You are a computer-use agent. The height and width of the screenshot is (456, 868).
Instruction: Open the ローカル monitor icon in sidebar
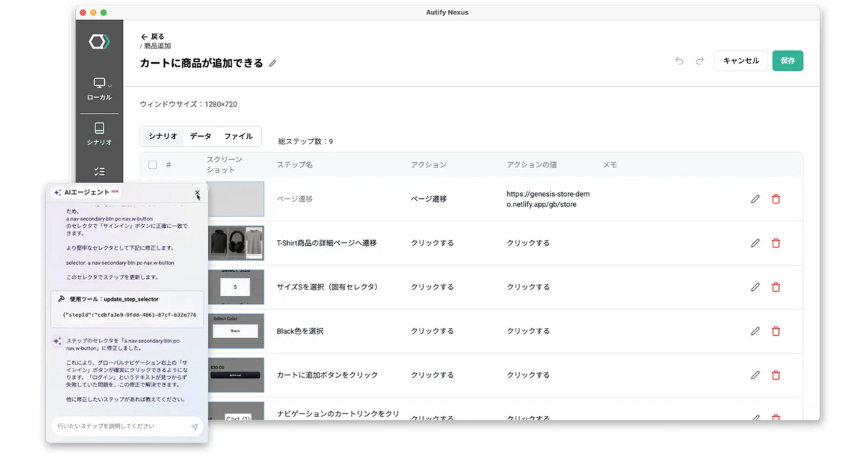click(x=98, y=83)
